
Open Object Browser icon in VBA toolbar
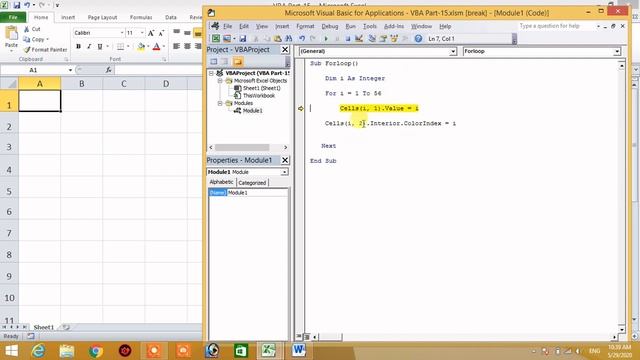(394, 38)
